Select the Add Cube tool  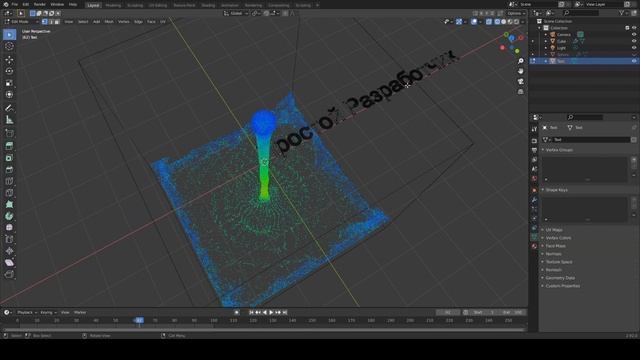pyautogui.click(x=9, y=133)
